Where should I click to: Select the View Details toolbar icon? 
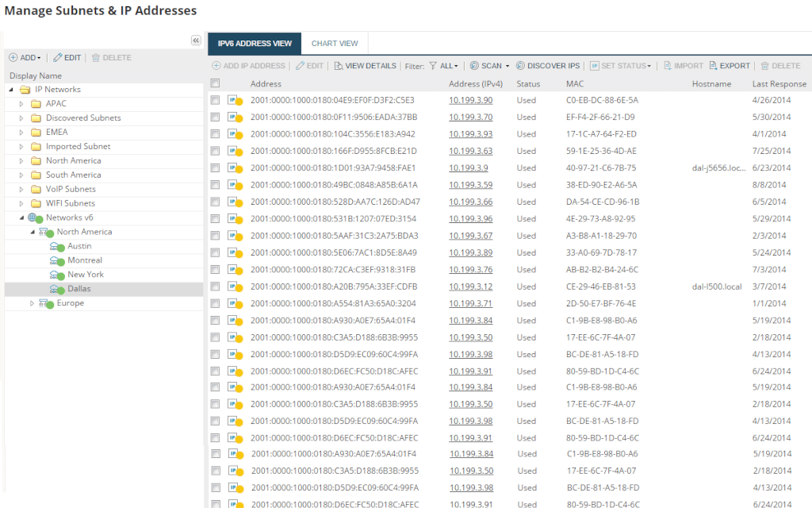pyautogui.click(x=339, y=65)
